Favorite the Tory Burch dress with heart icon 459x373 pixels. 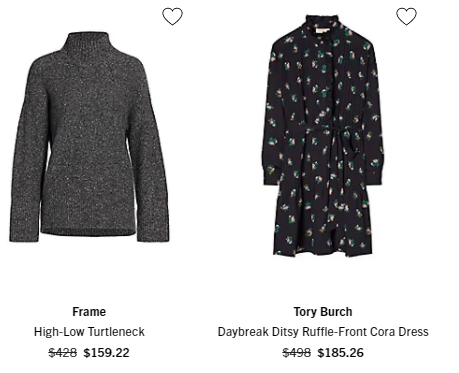pos(406,16)
